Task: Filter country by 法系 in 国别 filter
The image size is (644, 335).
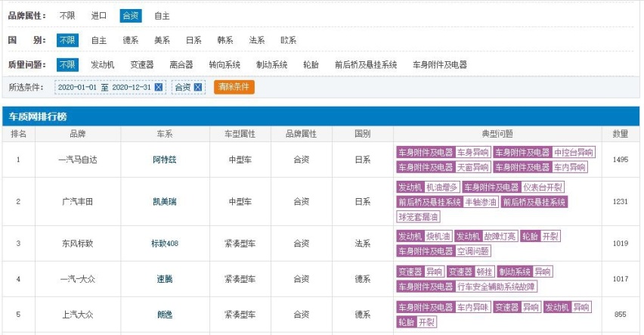Action: click(257, 40)
